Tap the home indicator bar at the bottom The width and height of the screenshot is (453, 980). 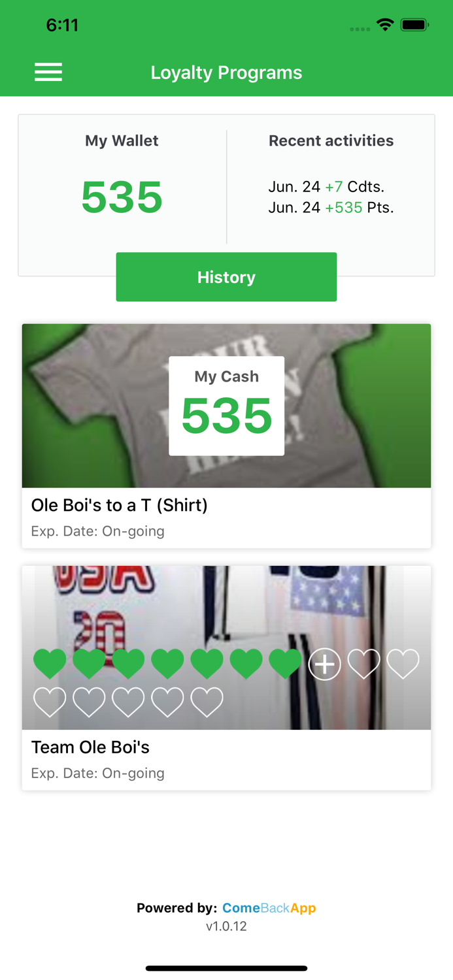click(x=226, y=968)
